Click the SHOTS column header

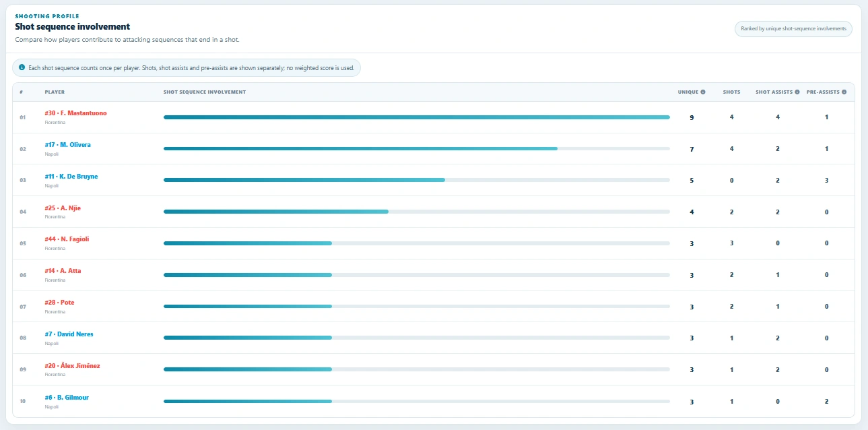click(731, 92)
